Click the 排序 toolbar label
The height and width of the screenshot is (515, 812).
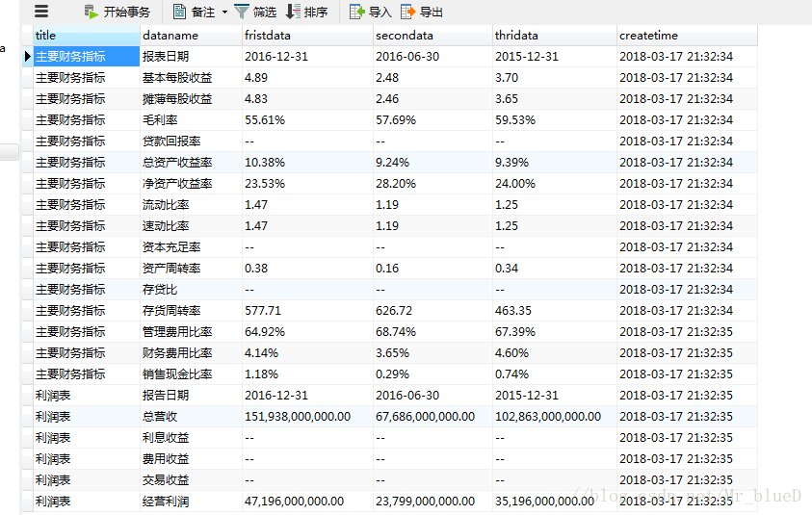pos(316,12)
